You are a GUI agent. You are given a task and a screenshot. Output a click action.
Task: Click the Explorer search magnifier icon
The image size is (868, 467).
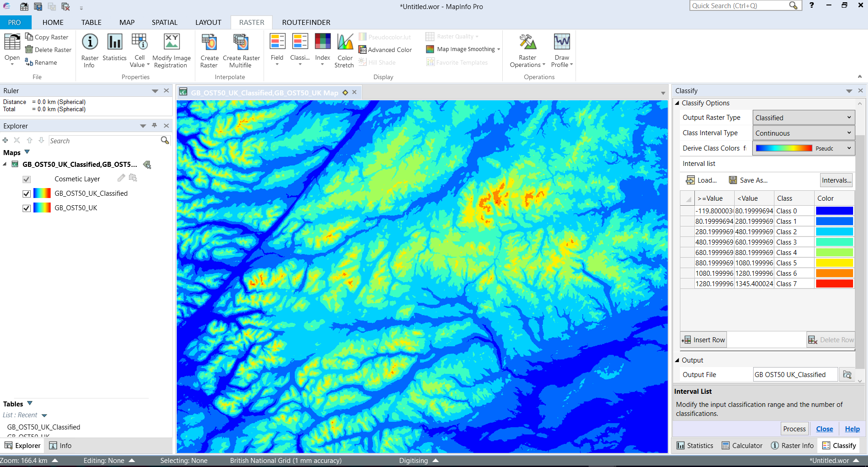(165, 141)
